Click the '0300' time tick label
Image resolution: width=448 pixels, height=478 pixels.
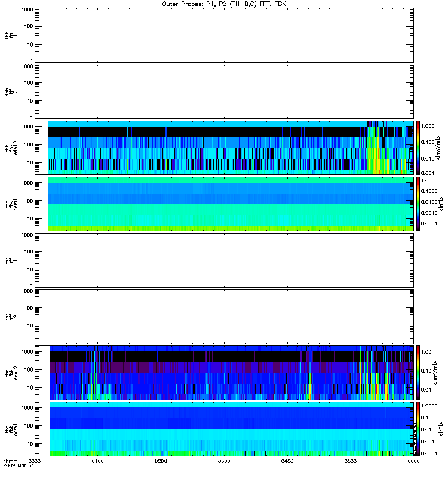(224, 461)
